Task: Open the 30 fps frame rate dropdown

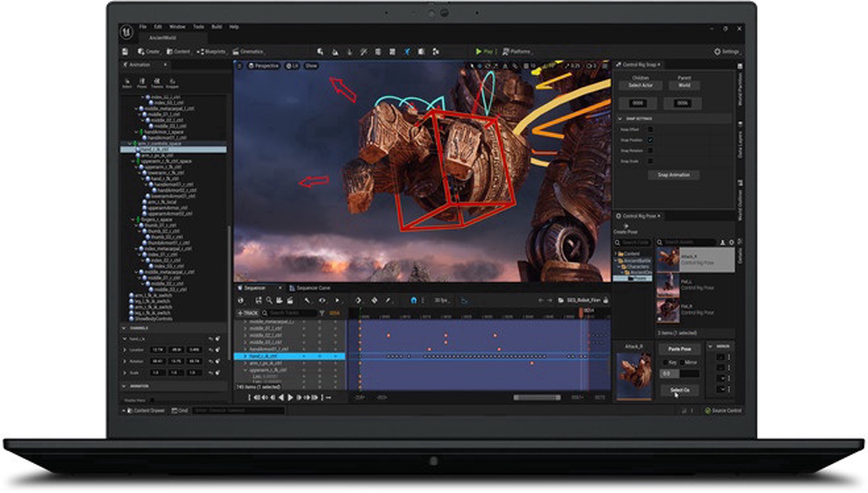Action: (442, 301)
